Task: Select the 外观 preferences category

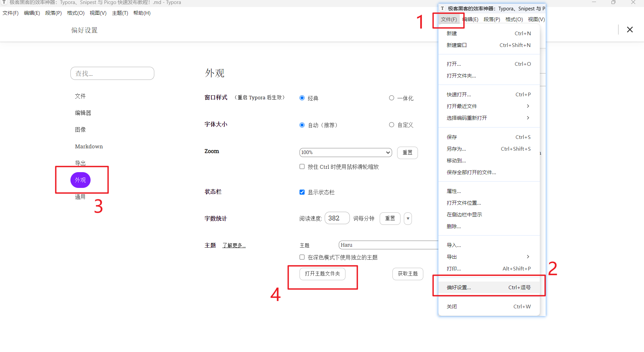Action: 80,180
